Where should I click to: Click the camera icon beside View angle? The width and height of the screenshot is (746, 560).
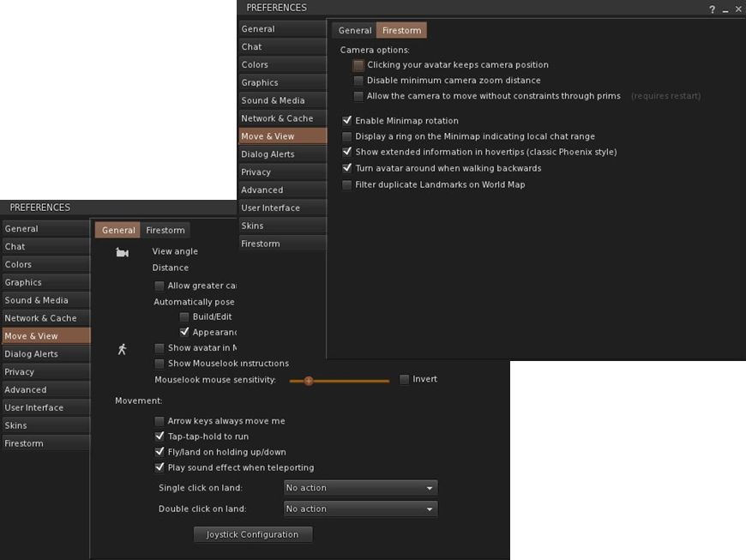[122, 252]
